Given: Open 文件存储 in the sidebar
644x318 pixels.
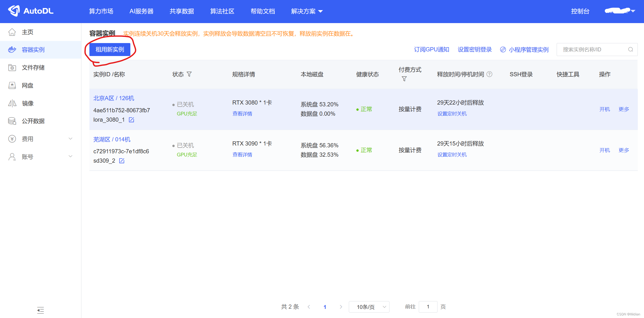Looking at the screenshot, I should [33, 68].
